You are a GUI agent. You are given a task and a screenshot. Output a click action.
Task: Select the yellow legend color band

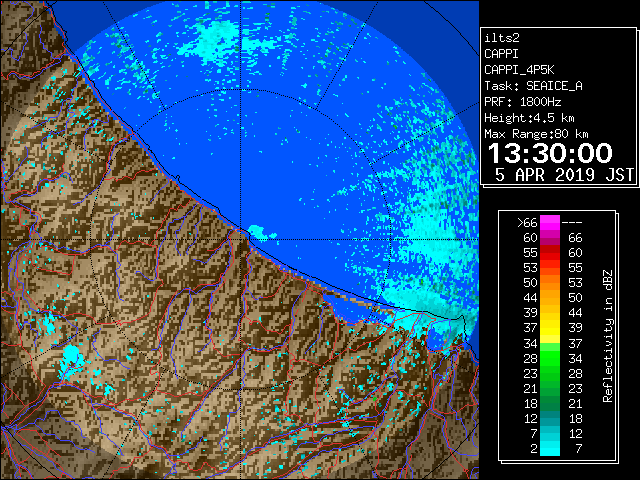pyautogui.click(x=550, y=328)
